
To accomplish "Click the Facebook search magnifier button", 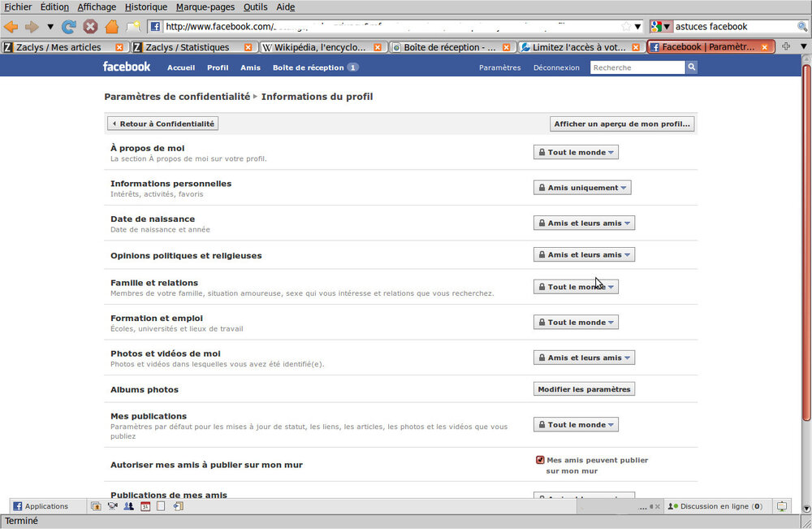I will coord(691,67).
